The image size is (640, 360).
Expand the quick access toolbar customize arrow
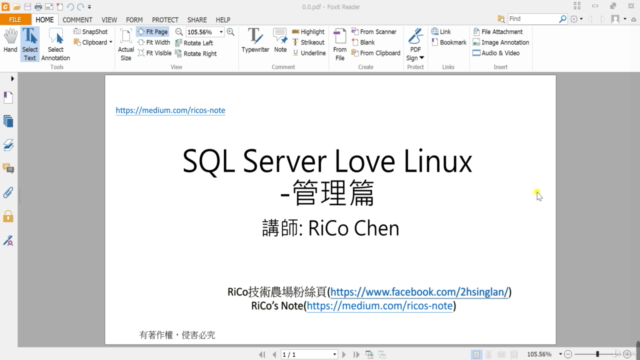(89, 7)
